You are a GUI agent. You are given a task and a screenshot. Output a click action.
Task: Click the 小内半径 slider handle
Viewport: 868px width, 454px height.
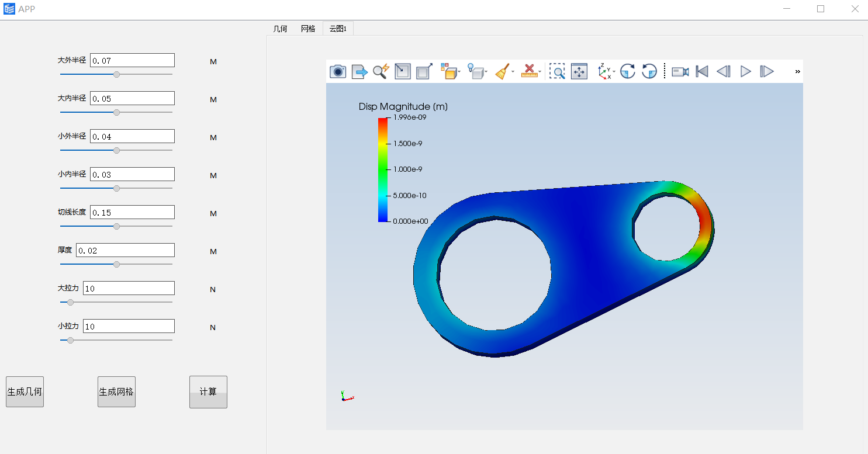tap(116, 188)
